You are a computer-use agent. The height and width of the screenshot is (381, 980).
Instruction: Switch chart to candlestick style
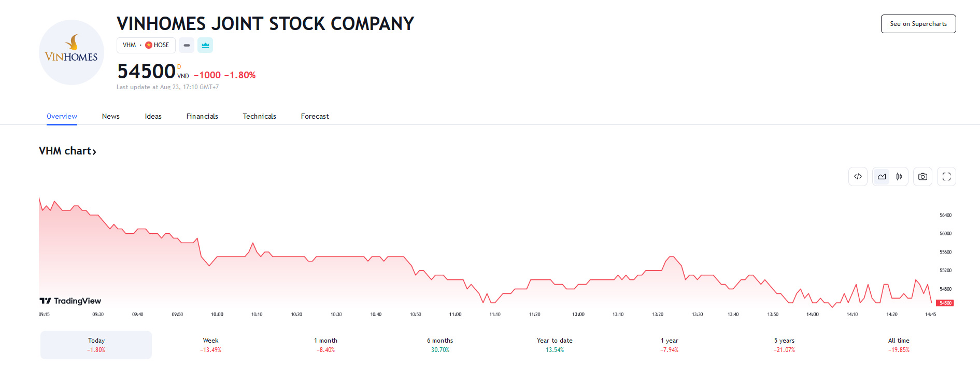pos(899,177)
